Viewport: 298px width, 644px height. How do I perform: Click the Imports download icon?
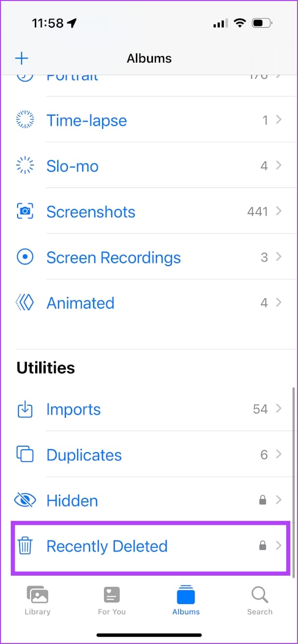[x=25, y=409]
